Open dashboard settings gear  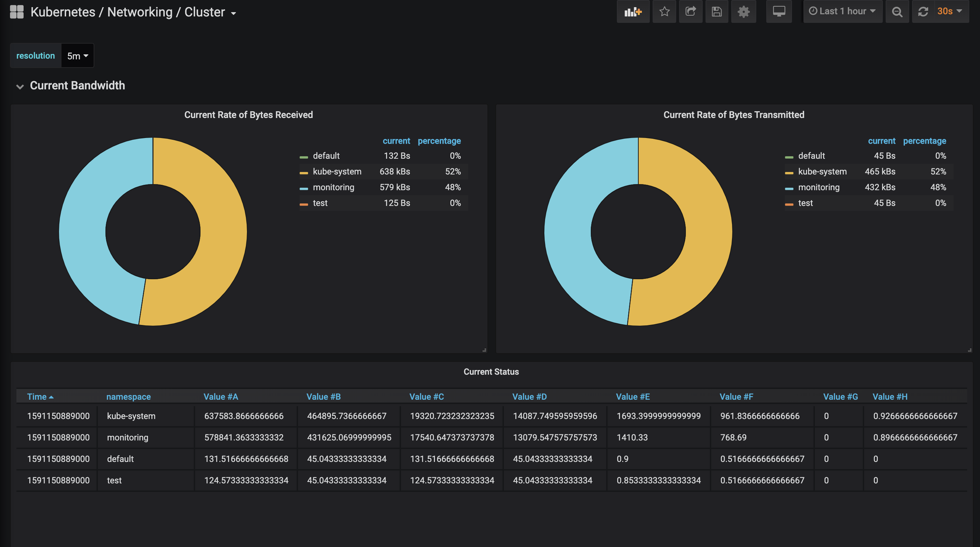(743, 11)
